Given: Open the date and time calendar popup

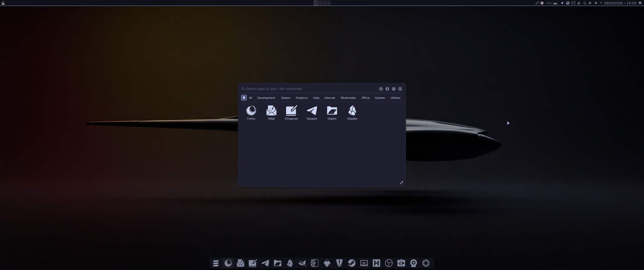Looking at the screenshot, I should pyautogui.click(x=620, y=3).
